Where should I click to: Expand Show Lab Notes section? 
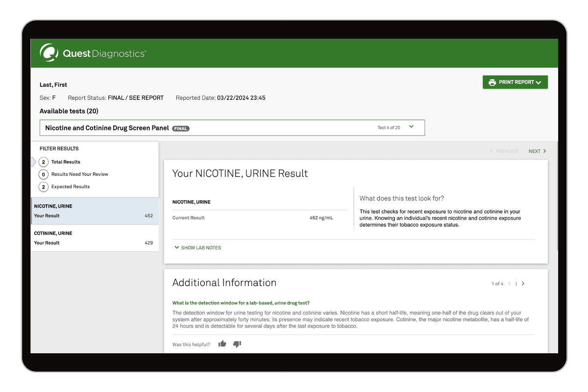(x=198, y=248)
